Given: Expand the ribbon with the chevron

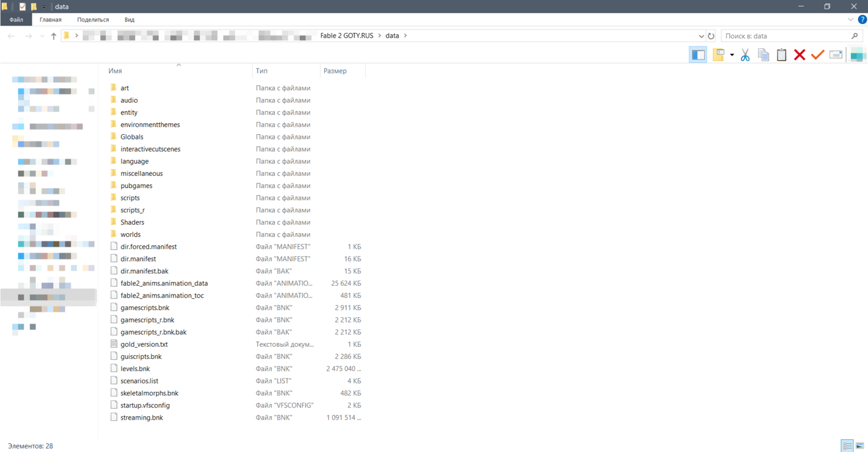Looking at the screenshot, I should pyautogui.click(x=851, y=20).
